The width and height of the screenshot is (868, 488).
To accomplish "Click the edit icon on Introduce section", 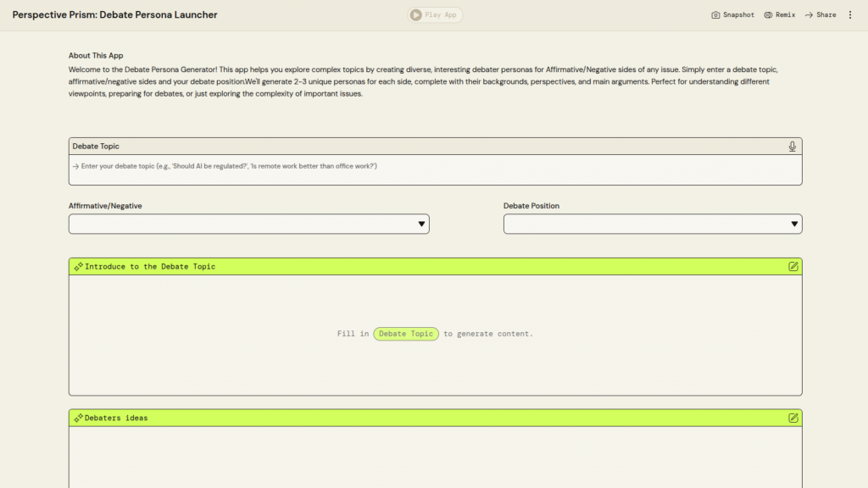I will pyautogui.click(x=793, y=266).
